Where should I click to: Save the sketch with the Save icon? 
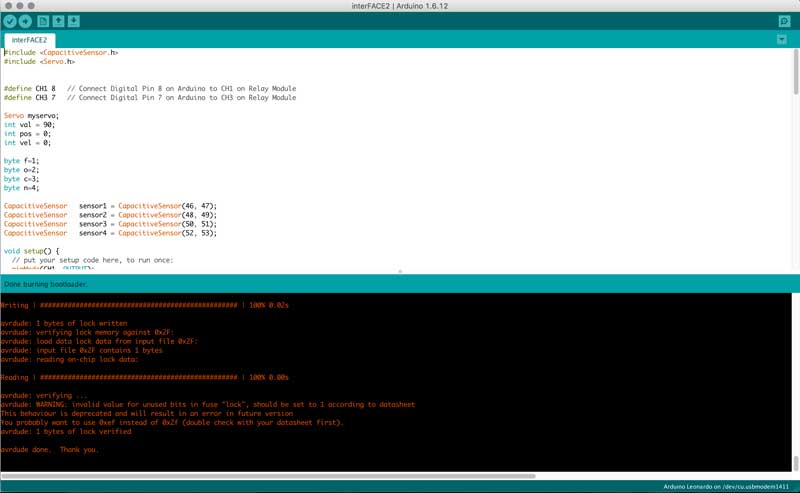click(x=74, y=21)
